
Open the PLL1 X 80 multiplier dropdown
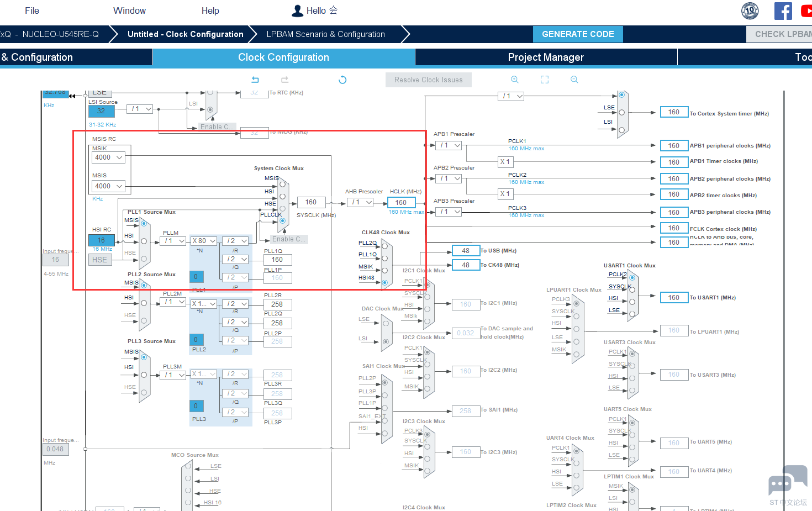(203, 241)
